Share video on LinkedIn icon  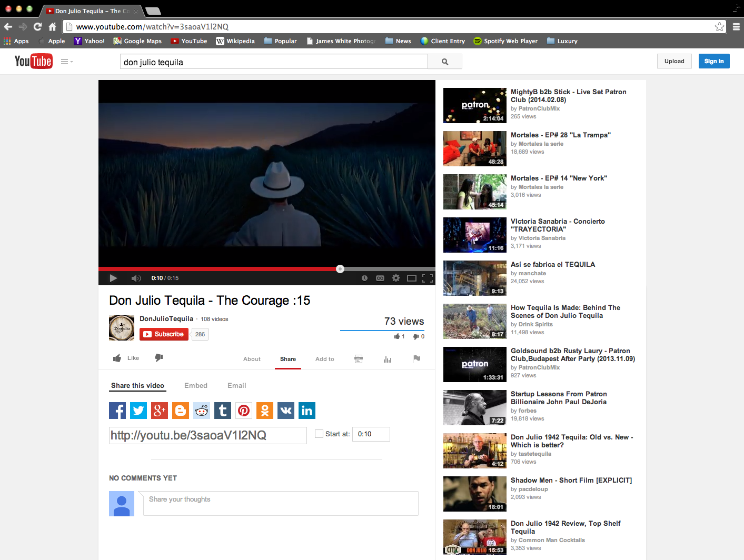[x=307, y=411]
